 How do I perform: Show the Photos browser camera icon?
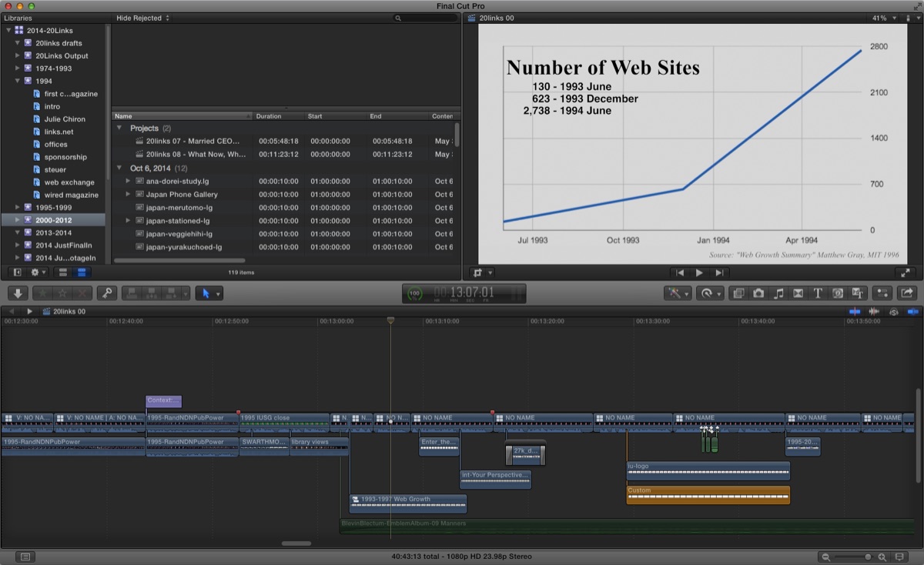coord(758,293)
